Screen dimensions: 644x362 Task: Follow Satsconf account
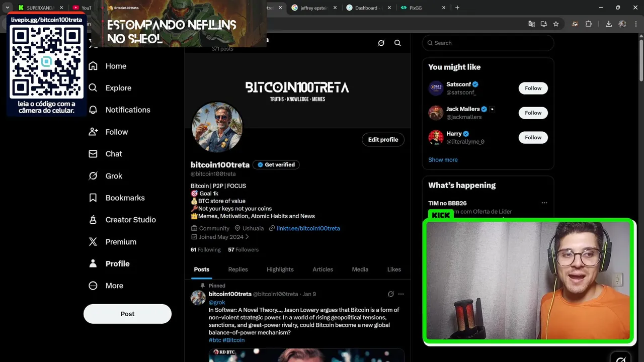point(533,88)
